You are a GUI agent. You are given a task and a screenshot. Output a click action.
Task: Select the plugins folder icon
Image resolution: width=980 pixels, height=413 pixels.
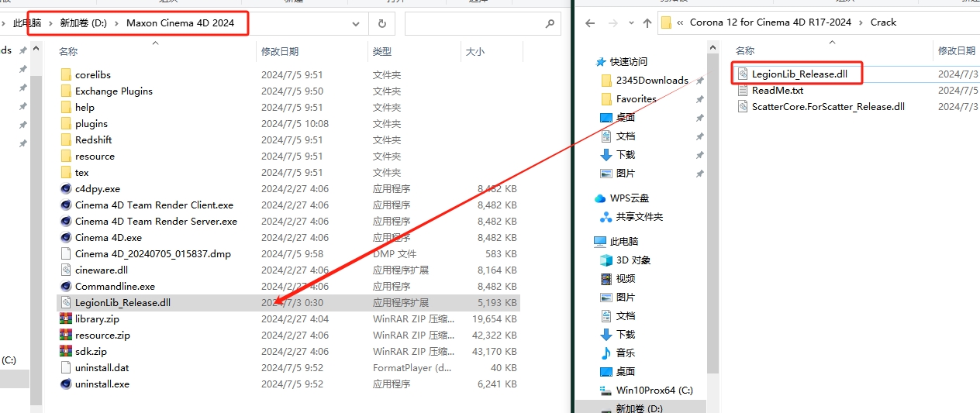point(66,123)
